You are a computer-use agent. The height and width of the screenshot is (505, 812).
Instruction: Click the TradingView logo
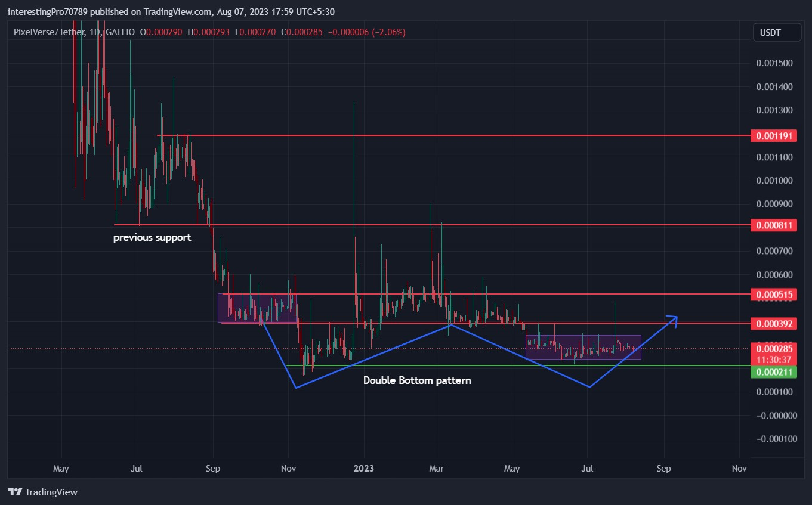[43, 492]
